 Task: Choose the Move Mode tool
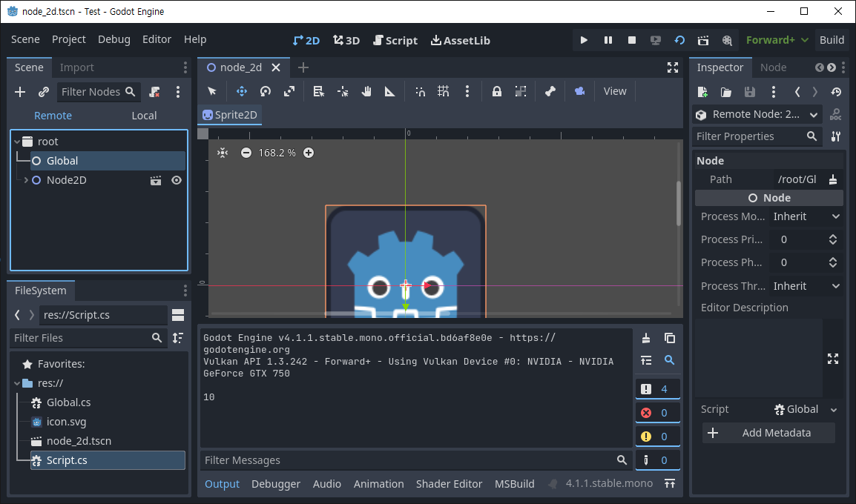click(x=241, y=92)
